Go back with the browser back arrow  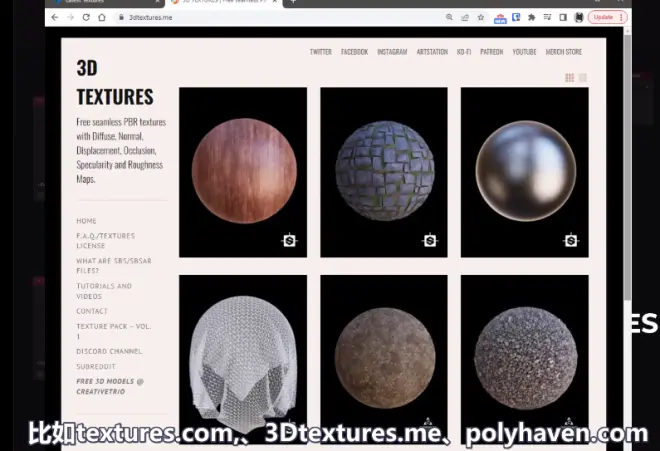(x=55, y=17)
